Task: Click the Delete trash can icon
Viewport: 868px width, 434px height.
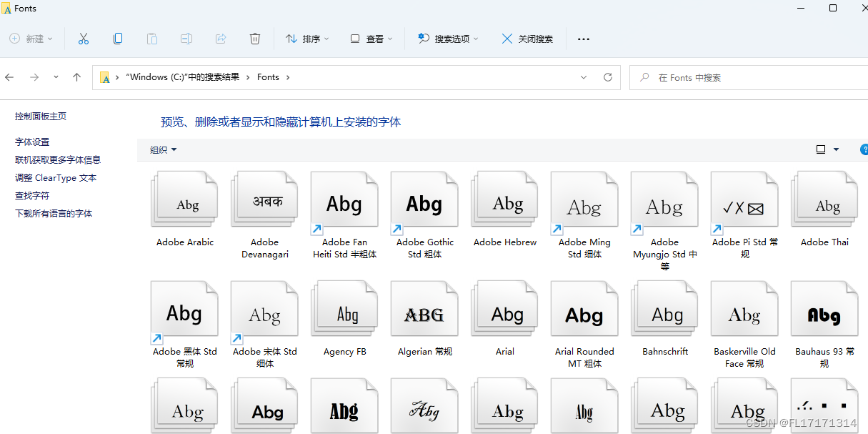Action: (255, 39)
